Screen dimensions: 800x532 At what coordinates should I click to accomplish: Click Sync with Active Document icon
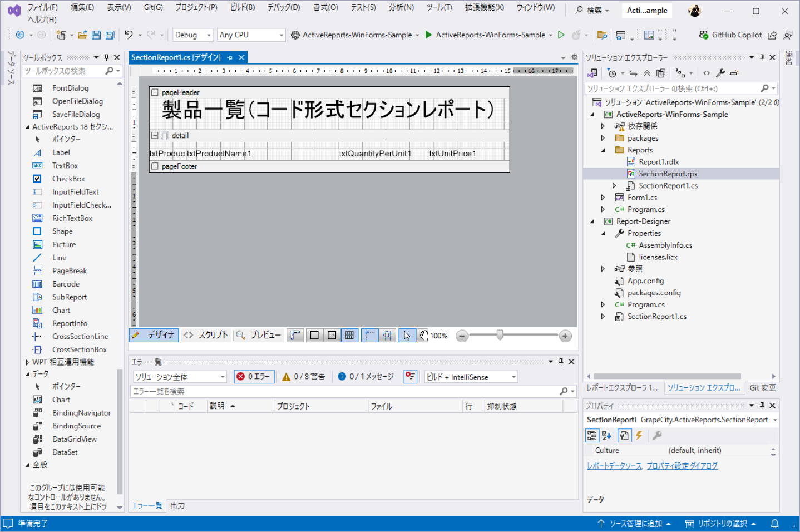coord(633,73)
